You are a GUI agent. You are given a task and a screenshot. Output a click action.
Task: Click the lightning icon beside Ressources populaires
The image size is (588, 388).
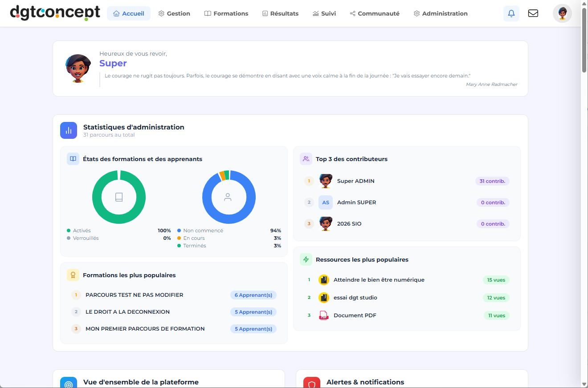(x=306, y=259)
